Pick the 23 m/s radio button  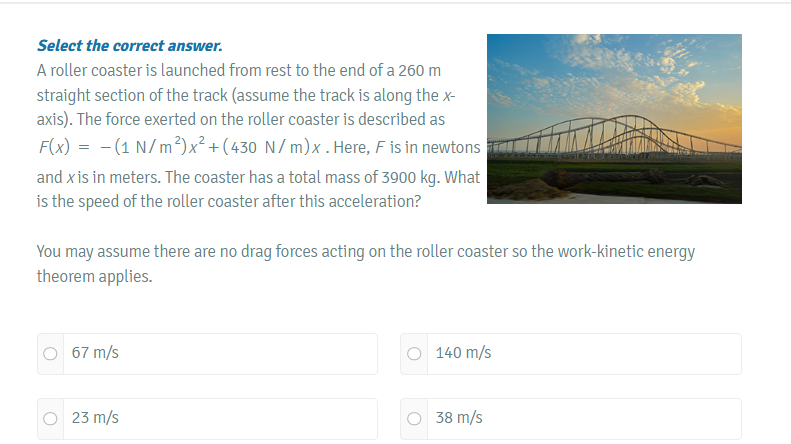click(x=50, y=418)
